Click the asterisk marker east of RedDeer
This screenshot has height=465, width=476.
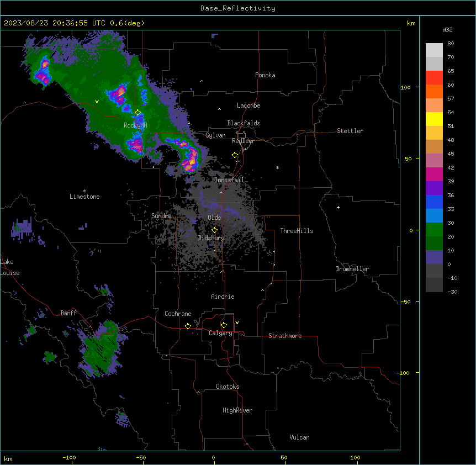click(x=277, y=167)
